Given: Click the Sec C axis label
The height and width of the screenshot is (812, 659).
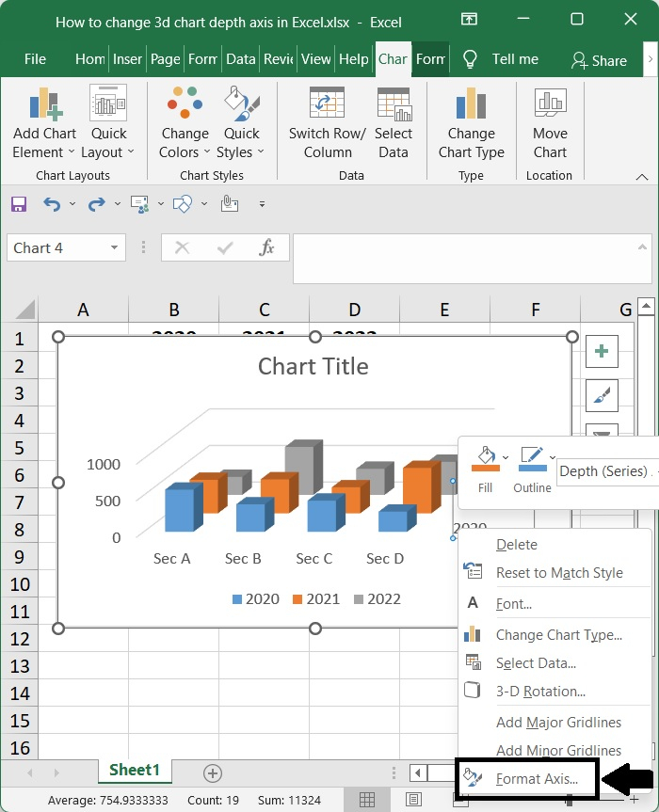Looking at the screenshot, I should pyautogui.click(x=313, y=559).
